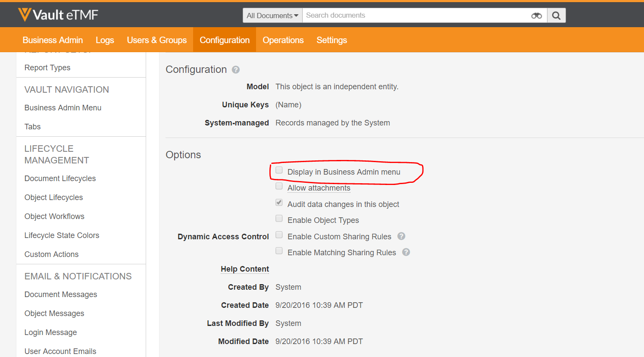Click the Vault eTMF logo

click(x=58, y=15)
